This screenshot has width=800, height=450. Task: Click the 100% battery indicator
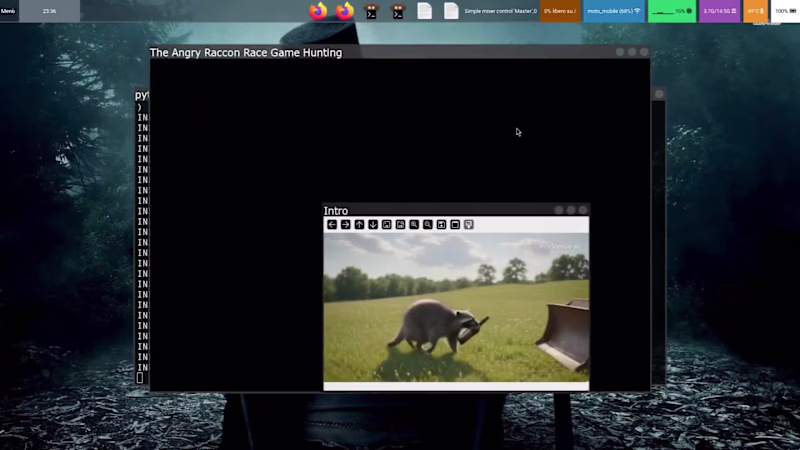click(785, 11)
